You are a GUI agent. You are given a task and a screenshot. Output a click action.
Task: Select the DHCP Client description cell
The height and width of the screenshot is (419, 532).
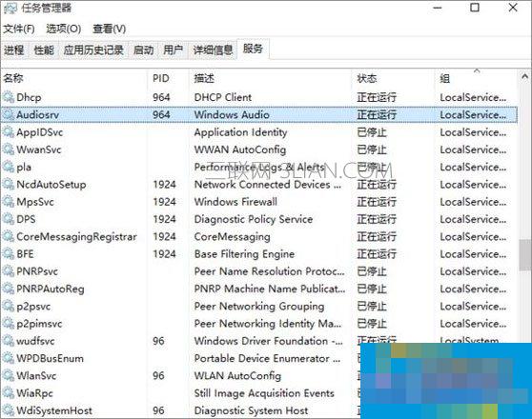tap(223, 98)
